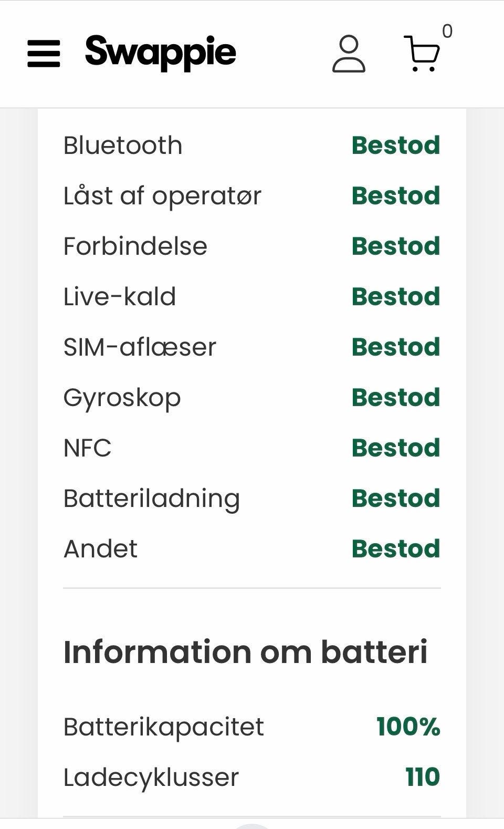Click the Batteriladning row
This screenshot has height=829, width=504.
(252, 499)
